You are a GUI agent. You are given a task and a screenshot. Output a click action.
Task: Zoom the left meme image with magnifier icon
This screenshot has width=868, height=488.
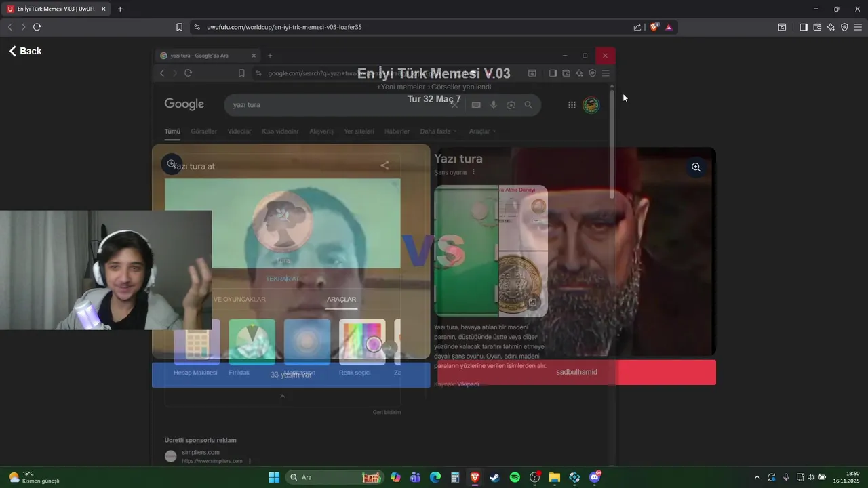tap(172, 163)
